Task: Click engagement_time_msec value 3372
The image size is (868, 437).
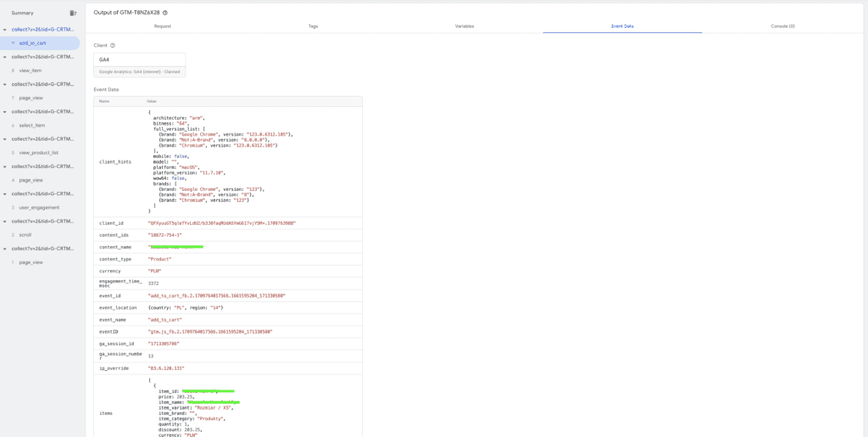Action: pyautogui.click(x=153, y=283)
